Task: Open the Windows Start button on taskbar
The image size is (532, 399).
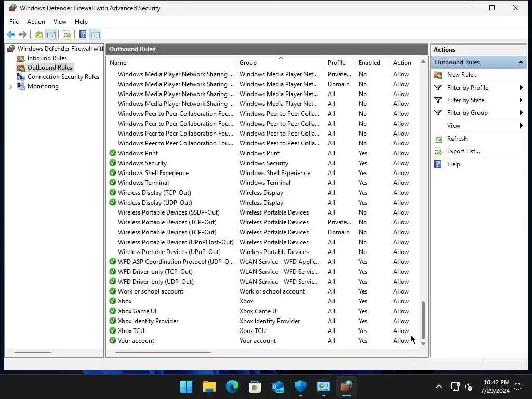Action: tap(186, 387)
